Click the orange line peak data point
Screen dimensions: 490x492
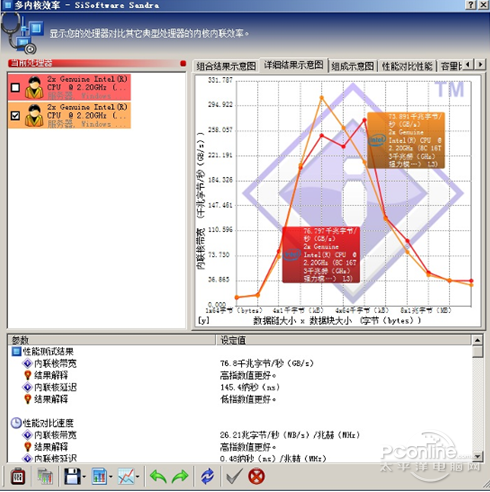322,98
